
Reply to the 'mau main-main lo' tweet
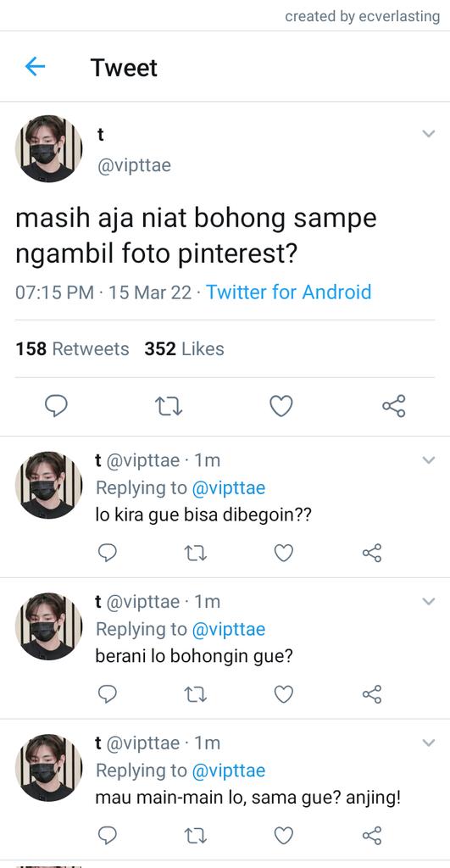[x=108, y=835]
